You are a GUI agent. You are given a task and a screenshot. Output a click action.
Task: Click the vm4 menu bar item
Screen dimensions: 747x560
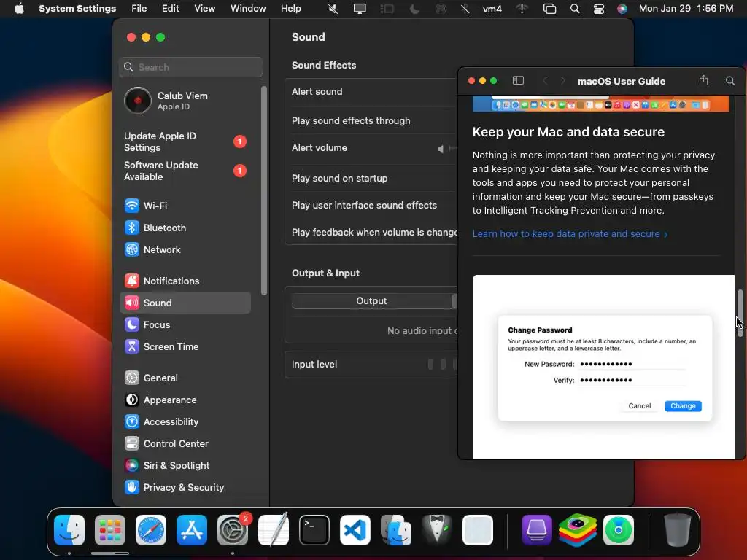tap(492, 9)
